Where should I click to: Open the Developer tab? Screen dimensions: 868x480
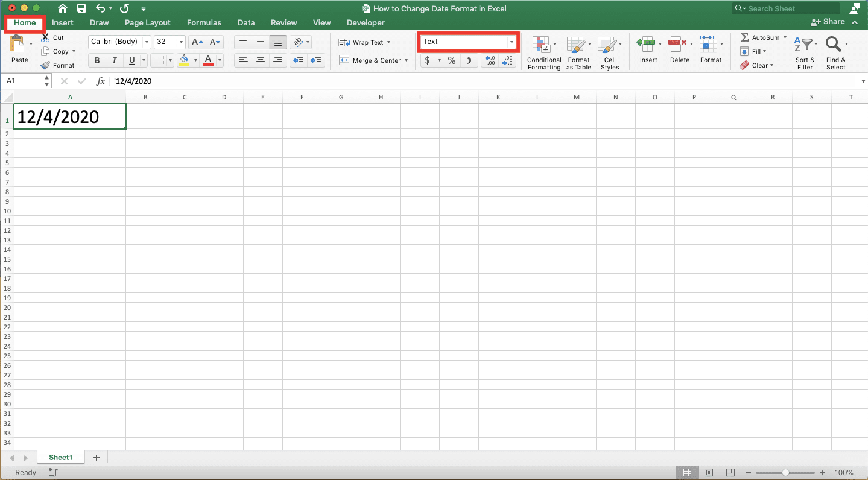(365, 22)
